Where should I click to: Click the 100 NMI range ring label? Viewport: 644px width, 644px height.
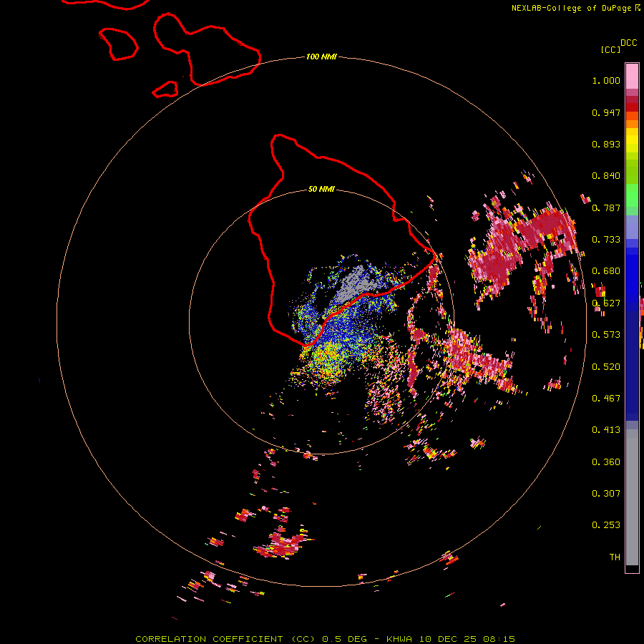click(321, 57)
